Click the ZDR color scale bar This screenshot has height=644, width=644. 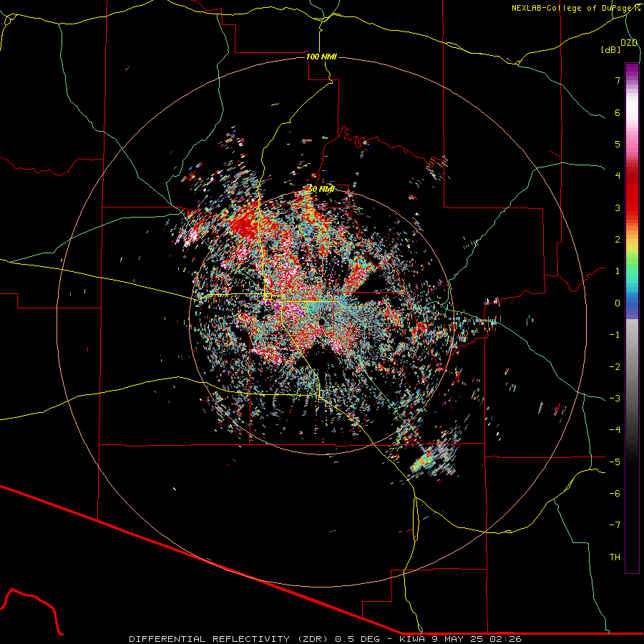pos(632,318)
